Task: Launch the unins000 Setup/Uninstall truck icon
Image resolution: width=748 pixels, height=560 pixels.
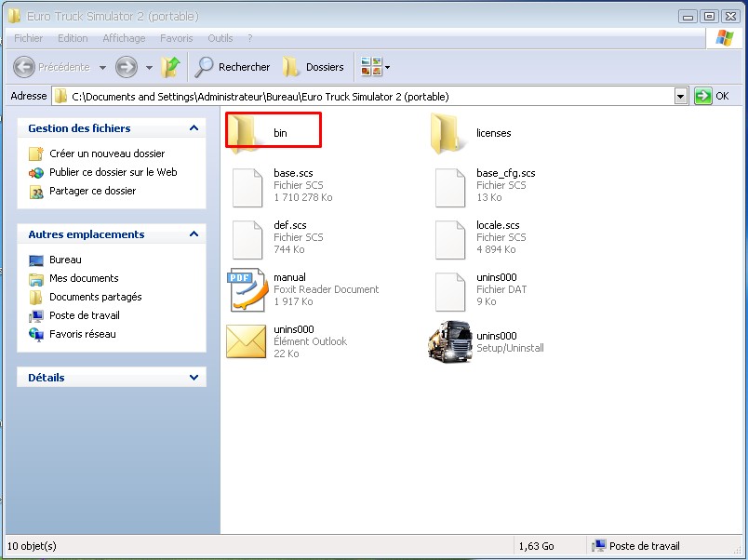Action: click(x=449, y=341)
